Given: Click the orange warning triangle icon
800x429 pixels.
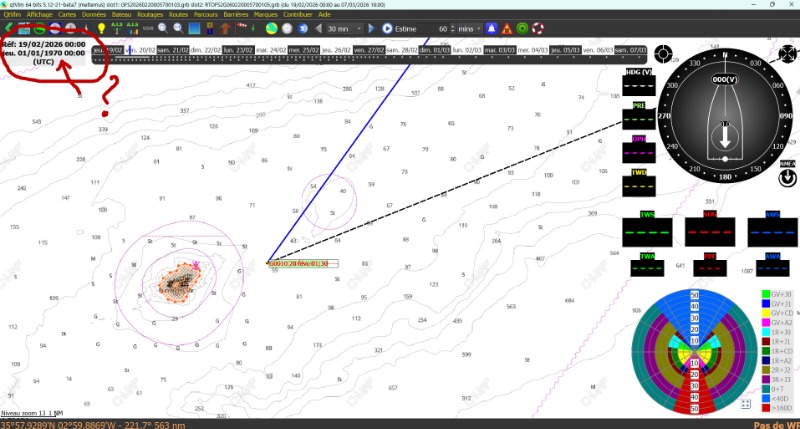Looking at the screenshot, I should click(506, 28).
